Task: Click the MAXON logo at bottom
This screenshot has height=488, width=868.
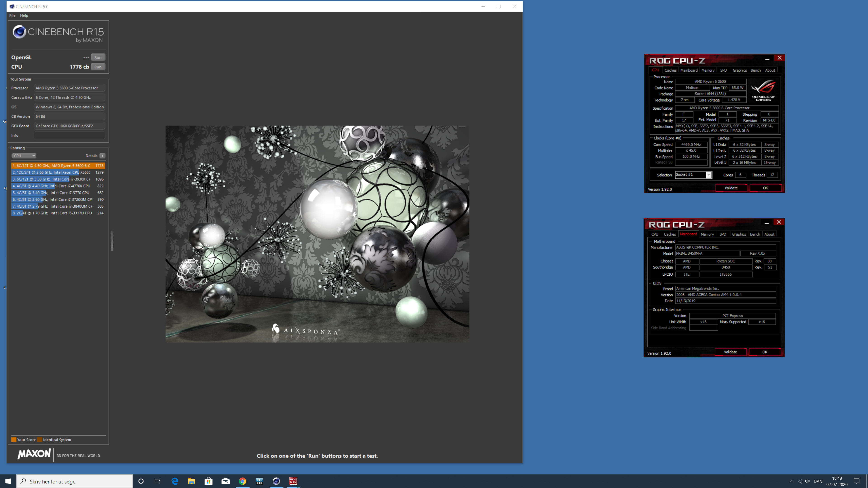Action: (x=34, y=454)
